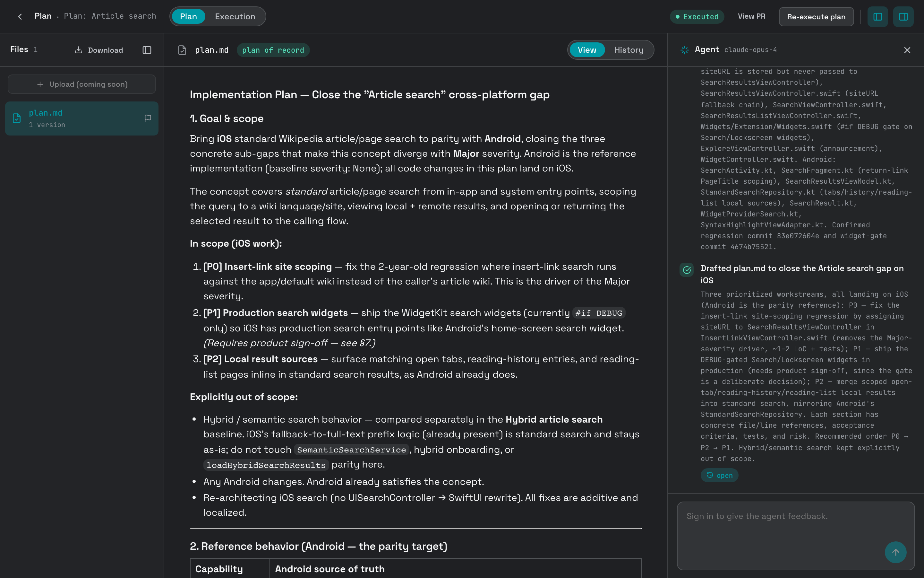The width and height of the screenshot is (924, 578).
Task: Click the 'Capability' column header
Action: point(219,569)
